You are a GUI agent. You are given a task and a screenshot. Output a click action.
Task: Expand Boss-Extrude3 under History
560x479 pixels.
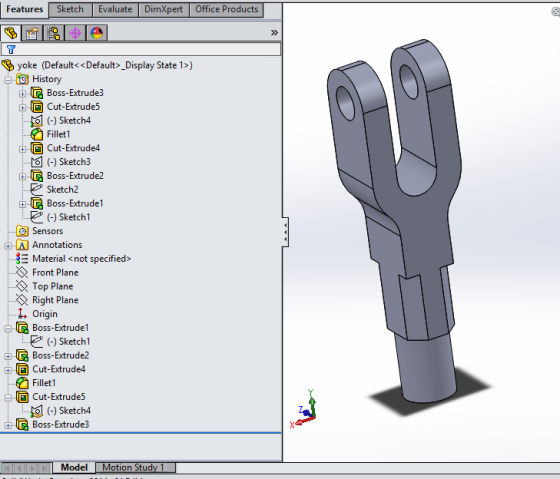pos(22,94)
